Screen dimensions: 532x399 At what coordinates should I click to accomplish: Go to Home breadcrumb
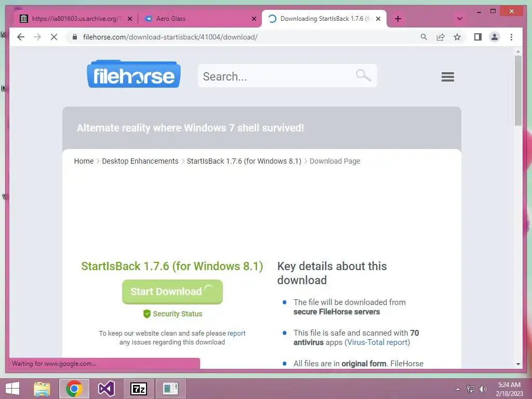84,161
